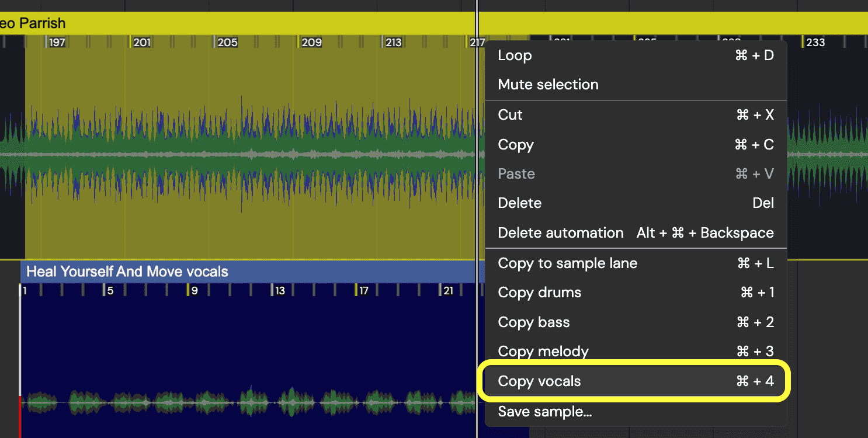Click bar marker 213 on the top timeline
868x438 pixels.
[393, 41]
